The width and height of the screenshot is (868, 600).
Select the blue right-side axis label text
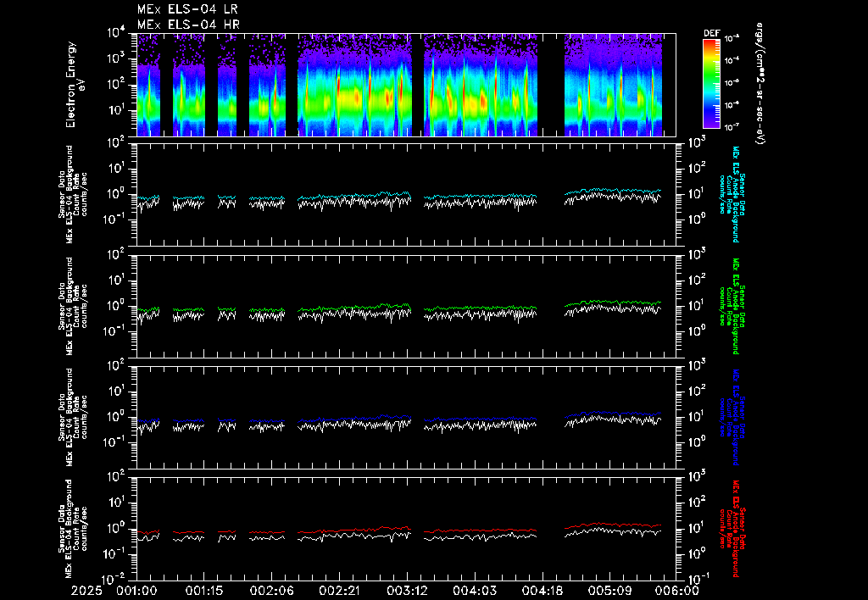(732, 418)
